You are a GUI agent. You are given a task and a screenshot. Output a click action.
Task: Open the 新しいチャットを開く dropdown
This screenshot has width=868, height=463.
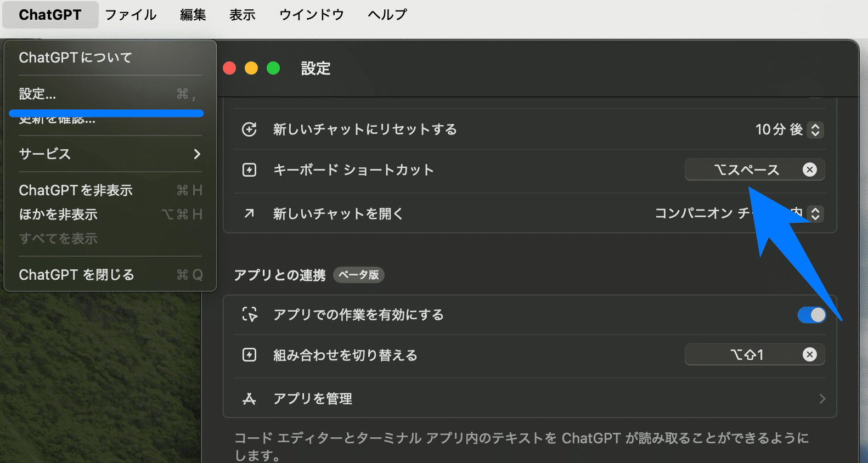(x=815, y=213)
